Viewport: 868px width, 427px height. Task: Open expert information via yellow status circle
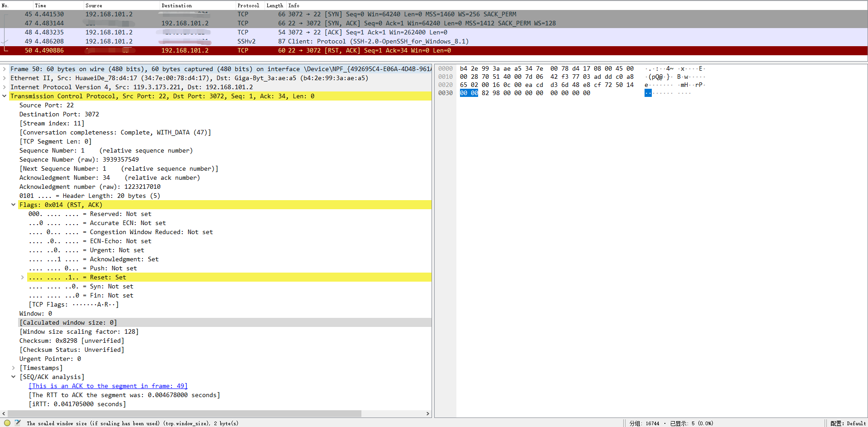pos(7,423)
